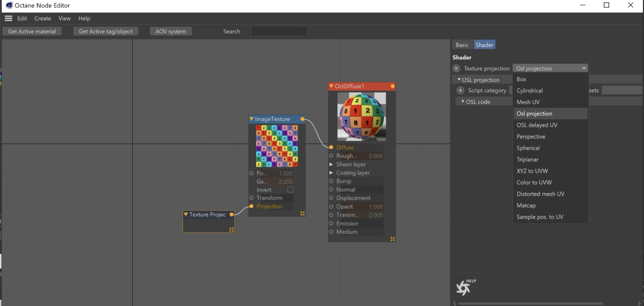This screenshot has width=644, height=306.
Task: Choose Matcap projection
Action: pyautogui.click(x=550, y=205)
